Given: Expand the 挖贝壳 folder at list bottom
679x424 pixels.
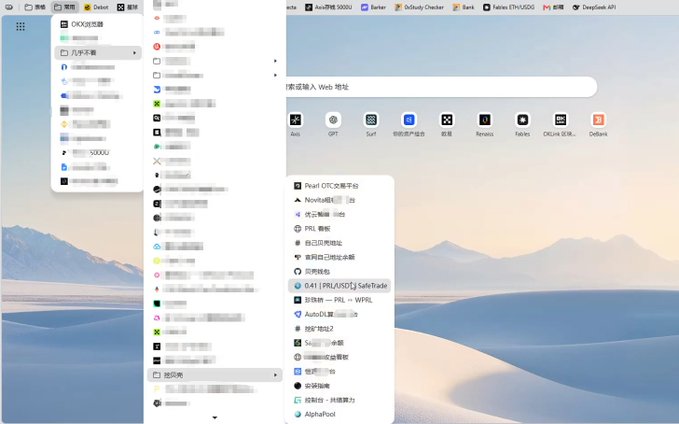Looking at the screenshot, I should coord(215,375).
